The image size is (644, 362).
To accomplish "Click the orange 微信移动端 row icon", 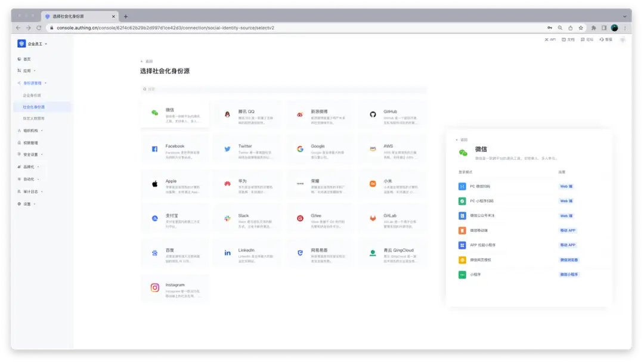I will coord(462,231).
